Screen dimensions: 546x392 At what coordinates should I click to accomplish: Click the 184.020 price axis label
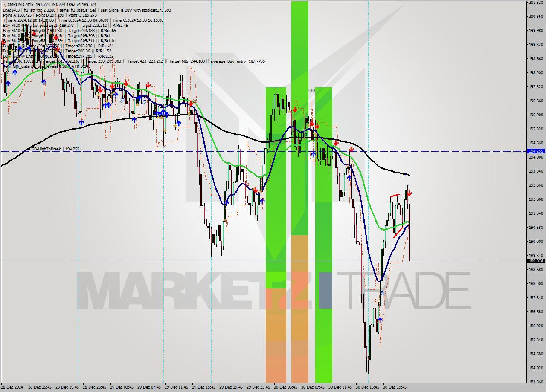(535, 368)
